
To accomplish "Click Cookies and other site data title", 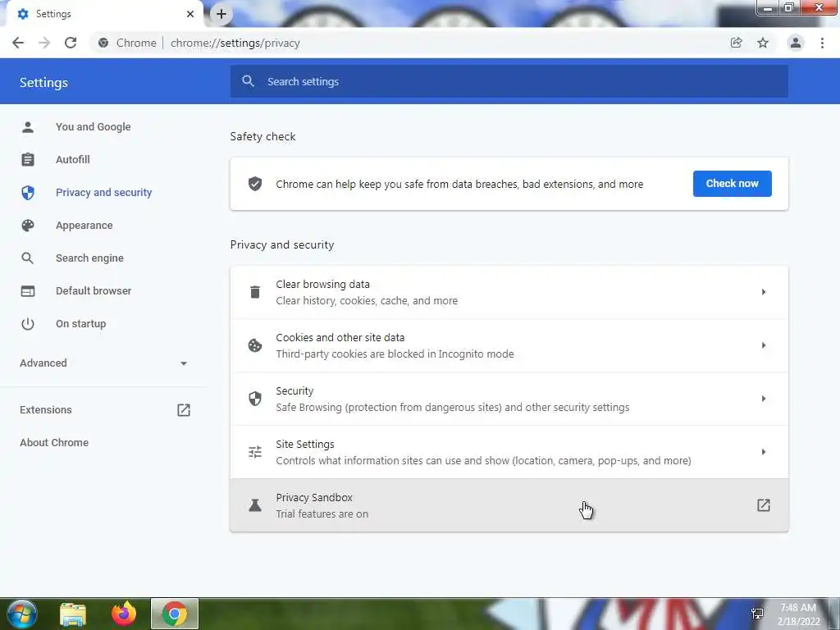I will coord(340,337).
